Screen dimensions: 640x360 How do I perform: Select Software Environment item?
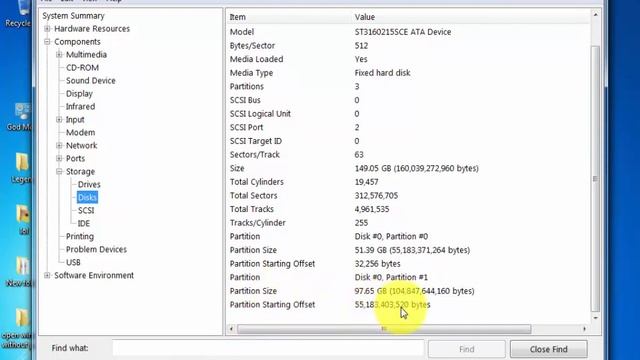click(94, 276)
